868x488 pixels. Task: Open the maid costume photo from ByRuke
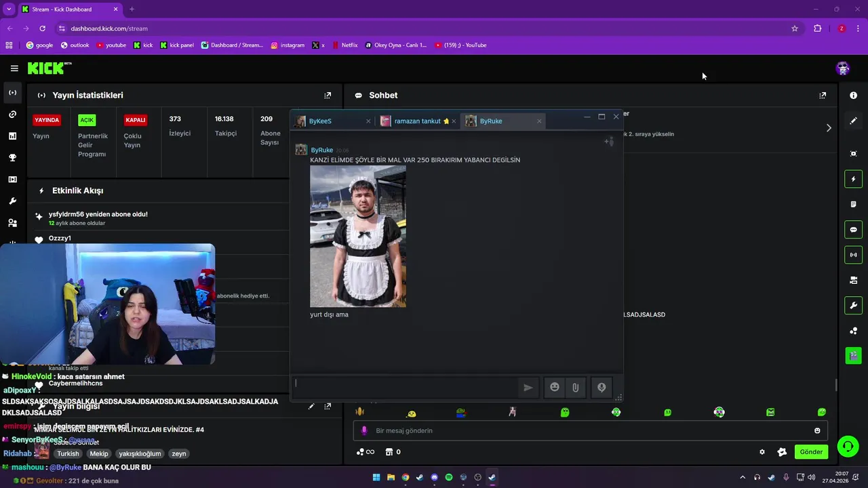click(358, 237)
